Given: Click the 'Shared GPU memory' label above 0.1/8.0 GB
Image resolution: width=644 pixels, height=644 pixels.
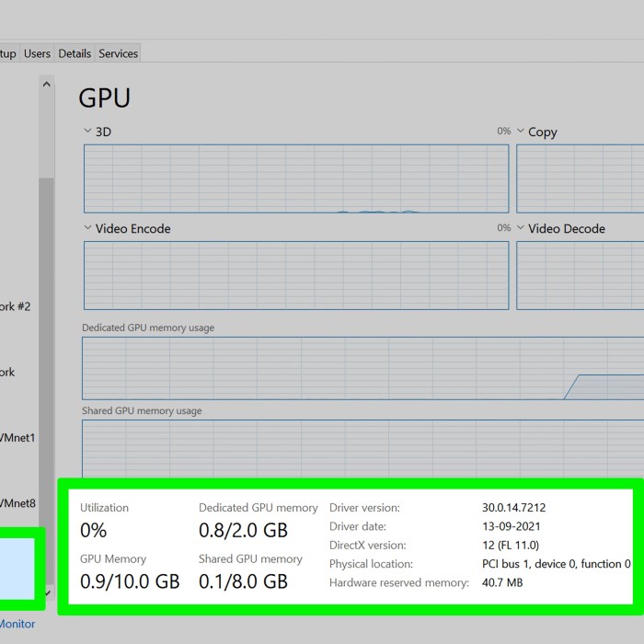Looking at the screenshot, I should tap(250, 559).
